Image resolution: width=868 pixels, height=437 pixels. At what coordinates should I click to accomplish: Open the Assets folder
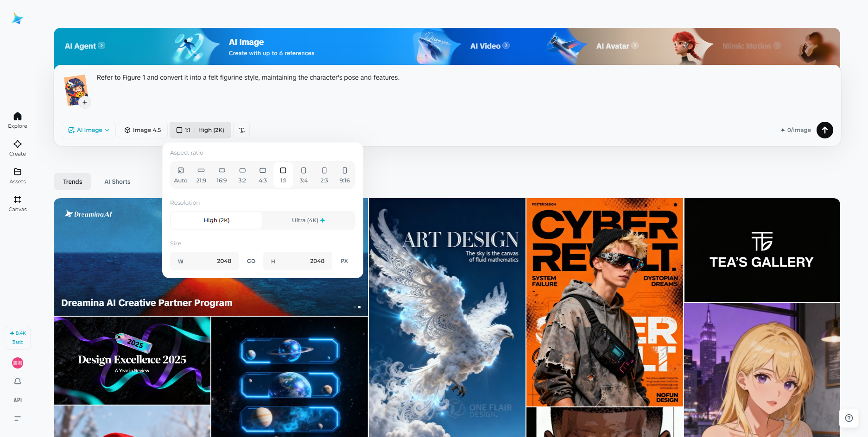pos(18,175)
